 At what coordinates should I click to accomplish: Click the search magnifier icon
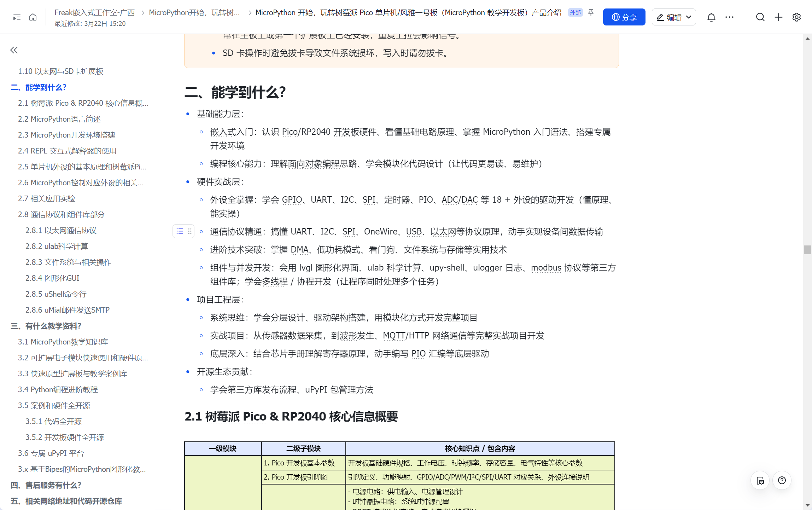pos(760,17)
